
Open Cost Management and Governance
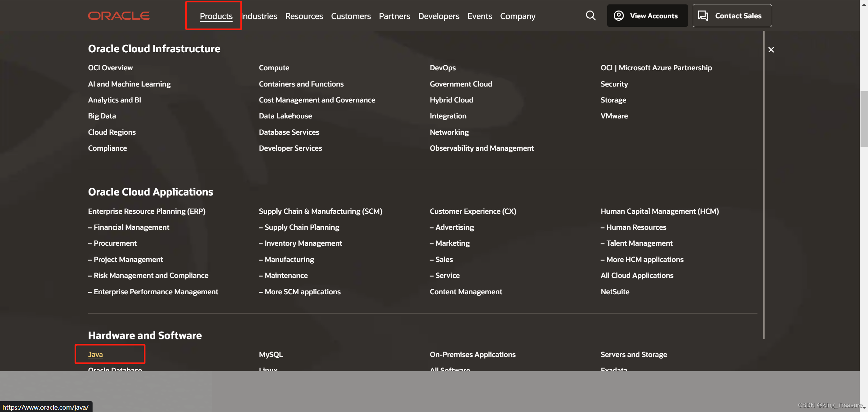coord(317,100)
